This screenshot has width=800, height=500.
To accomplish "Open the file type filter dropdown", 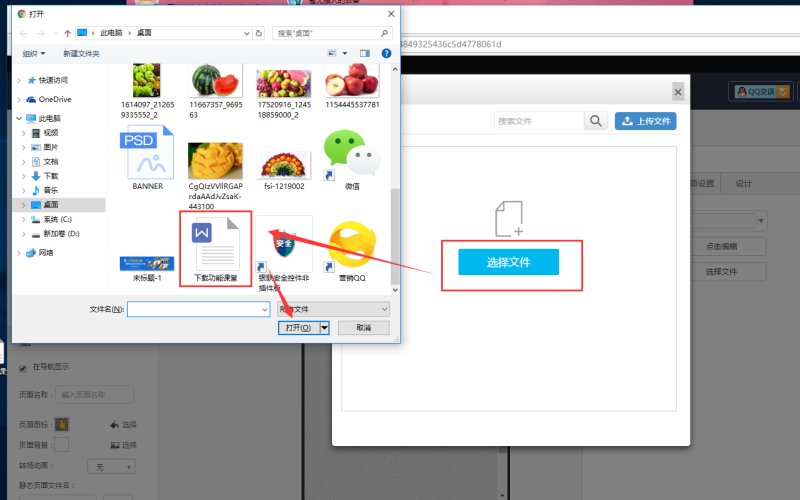I will (333, 309).
